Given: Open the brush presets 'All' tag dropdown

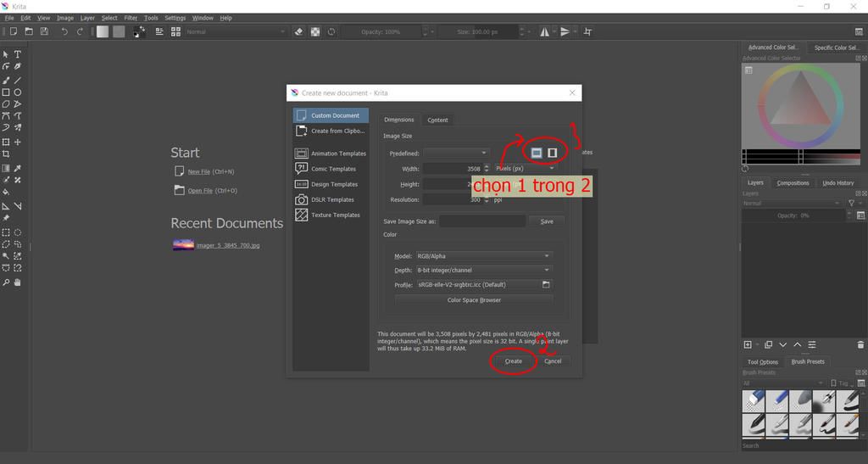Looking at the screenshot, I should (783, 383).
